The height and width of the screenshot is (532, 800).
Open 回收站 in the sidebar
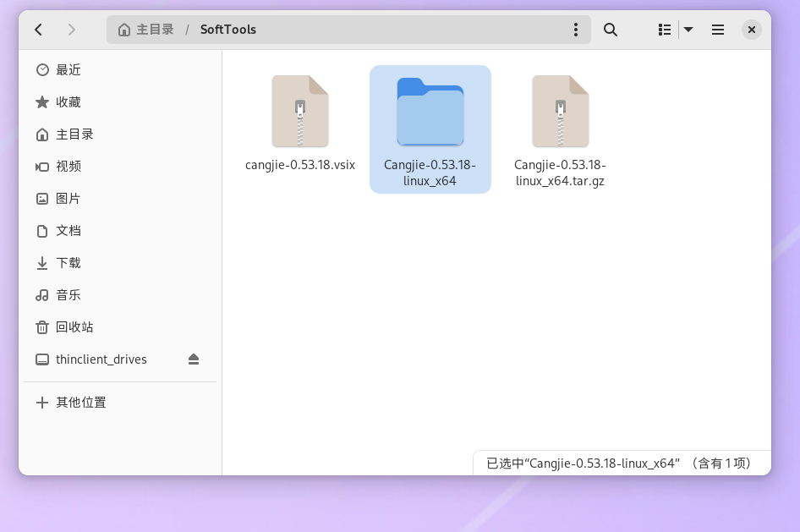point(120,327)
